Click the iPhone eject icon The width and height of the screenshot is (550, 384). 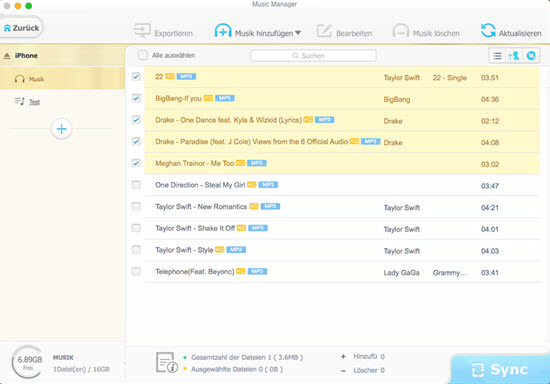coord(7,55)
